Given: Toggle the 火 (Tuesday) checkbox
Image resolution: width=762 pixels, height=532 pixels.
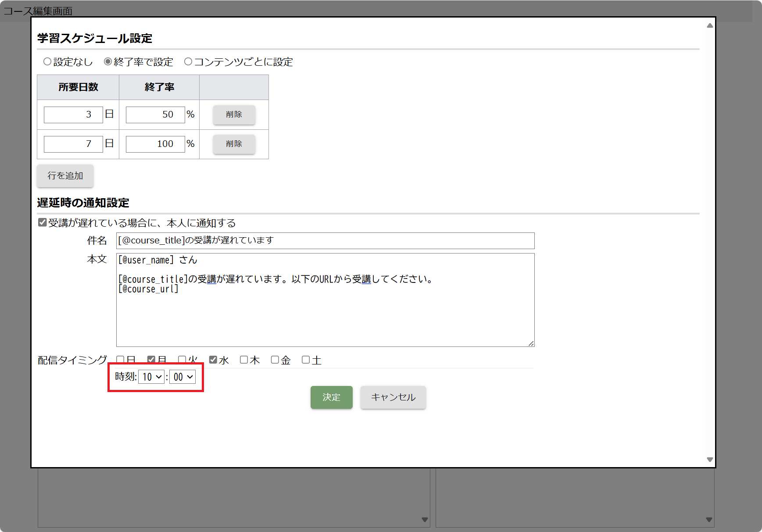Looking at the screenshot, I should pos(182,360).
